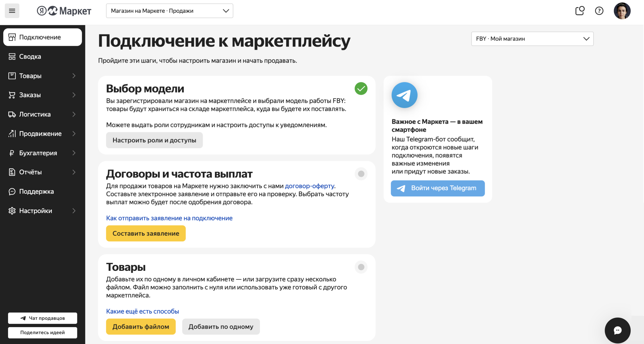The height and width of the screenshot is (344, 644).
Task: Click the Сводка dashboard icon
Action: 12,57
